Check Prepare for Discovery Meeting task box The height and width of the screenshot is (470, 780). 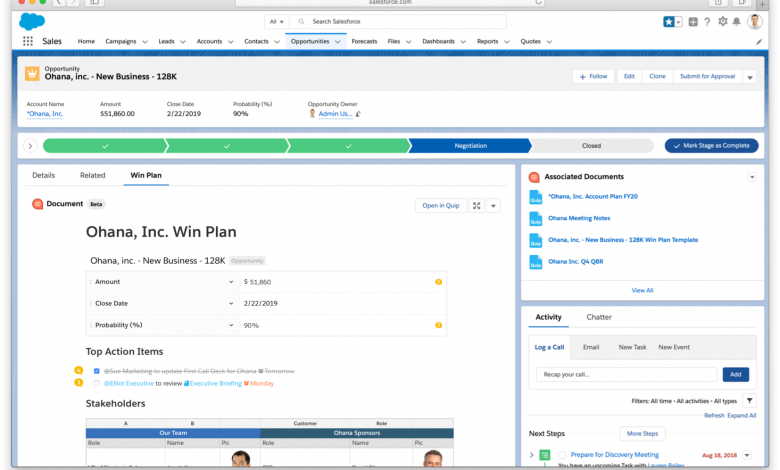tap(562, 455)
